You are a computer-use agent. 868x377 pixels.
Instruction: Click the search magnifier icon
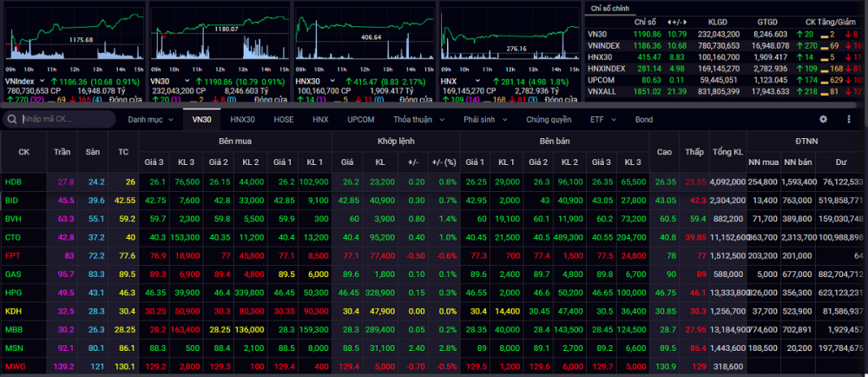coord(14,119)
